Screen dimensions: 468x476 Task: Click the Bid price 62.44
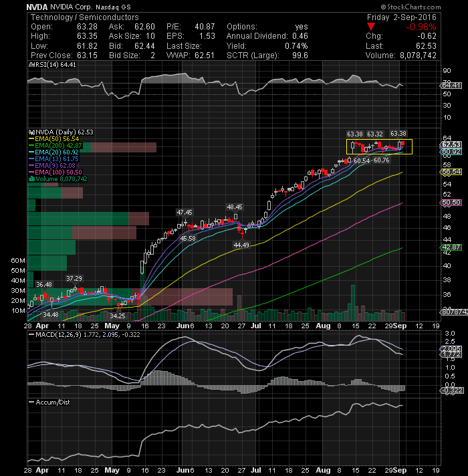(x=145, y=46)
